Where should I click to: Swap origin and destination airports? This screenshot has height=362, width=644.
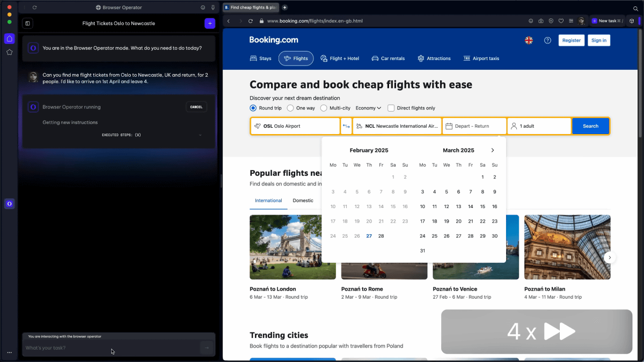coord(346,126)
